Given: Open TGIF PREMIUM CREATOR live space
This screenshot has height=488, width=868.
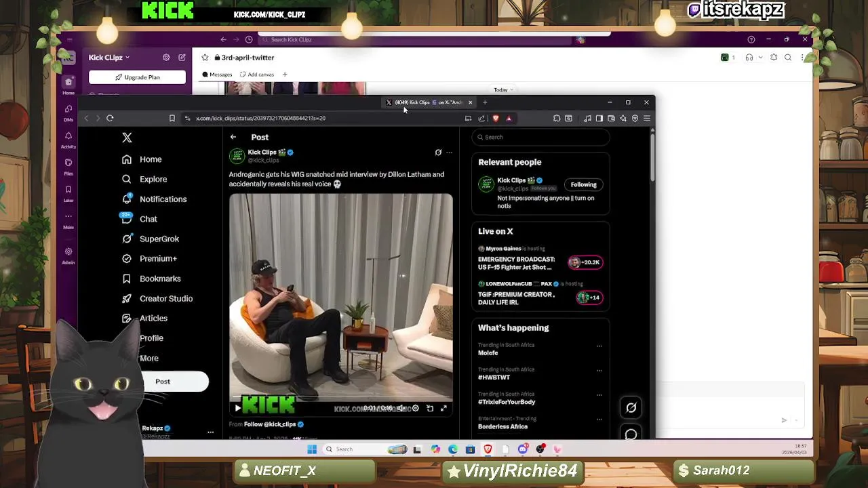Looking at the screenshot, I should [x=516, y=298].
